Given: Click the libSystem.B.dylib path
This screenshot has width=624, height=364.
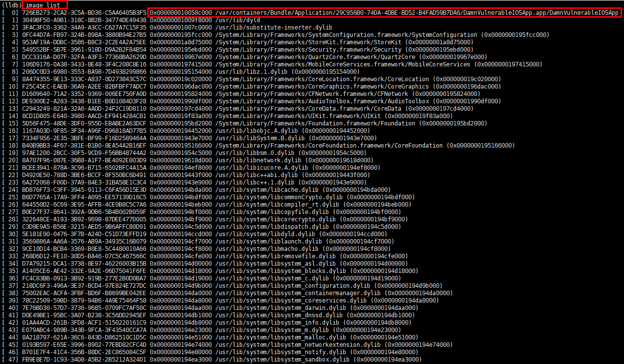Looking at the screenshot, I should pyautogui.click(x=261, y=138).
